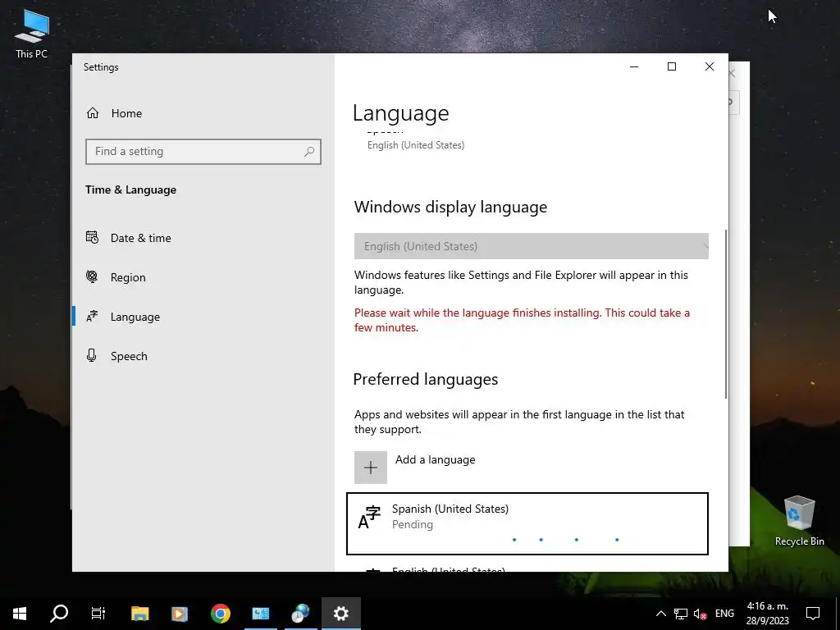
Task: Click the Date & time calendar icon
Action: tap(92, 237)
